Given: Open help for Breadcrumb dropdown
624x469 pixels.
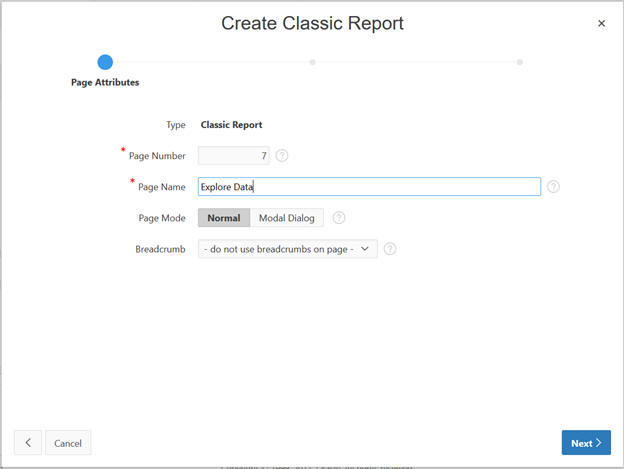Looking at the screenshot, I should pyautogui.click(x=390, y=249).
